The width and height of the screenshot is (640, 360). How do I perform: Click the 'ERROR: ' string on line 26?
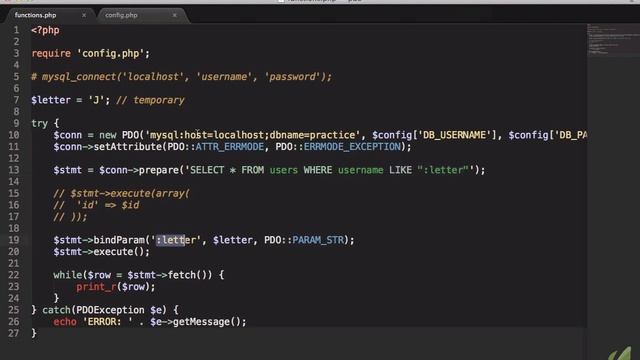[x=108, y=322]
